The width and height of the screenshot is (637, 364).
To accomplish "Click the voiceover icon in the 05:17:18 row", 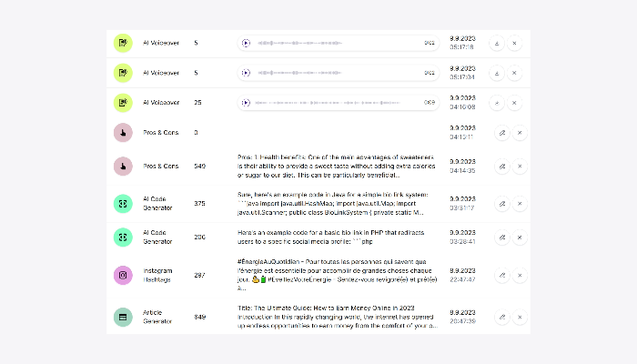I will 123,43.
